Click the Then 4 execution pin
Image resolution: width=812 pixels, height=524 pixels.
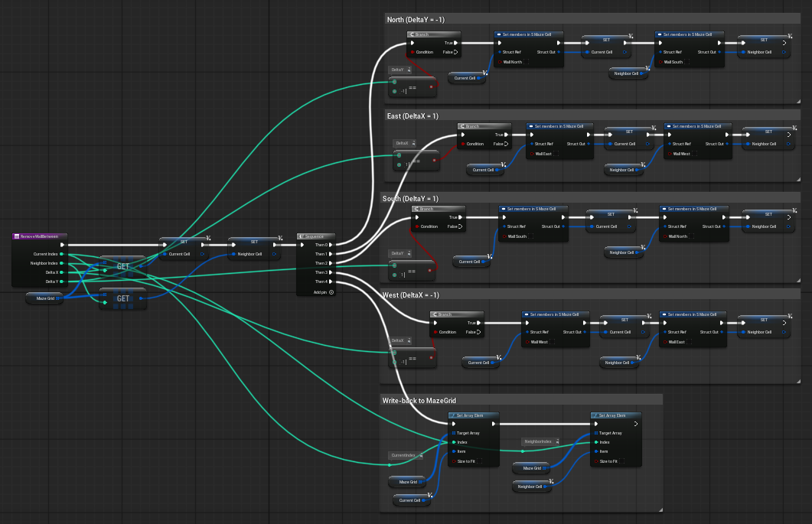[x=331, y=282]
